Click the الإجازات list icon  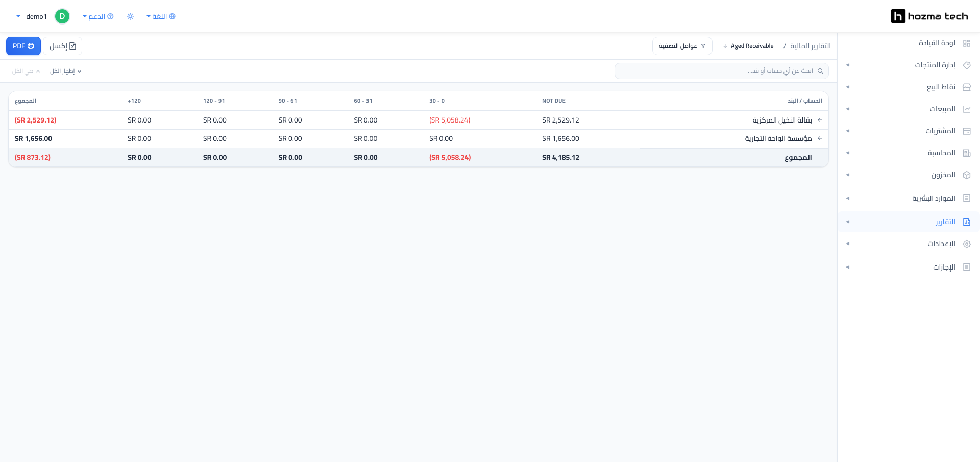click(x=966, y=267)
